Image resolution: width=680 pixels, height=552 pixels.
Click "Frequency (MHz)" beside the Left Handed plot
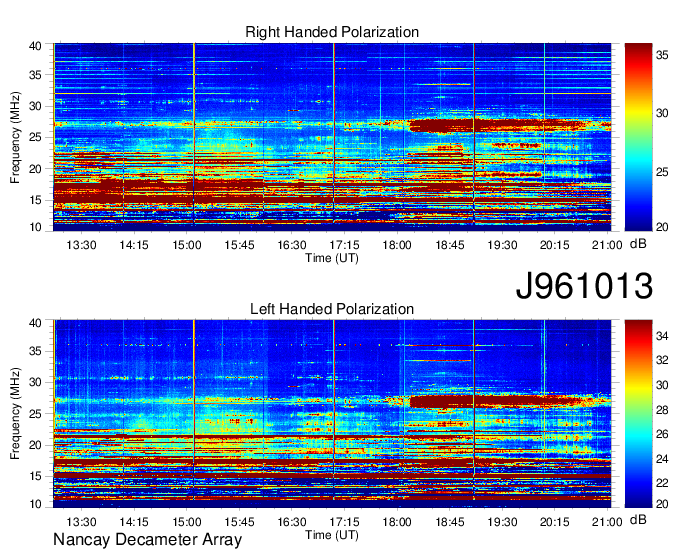(15, 414)
